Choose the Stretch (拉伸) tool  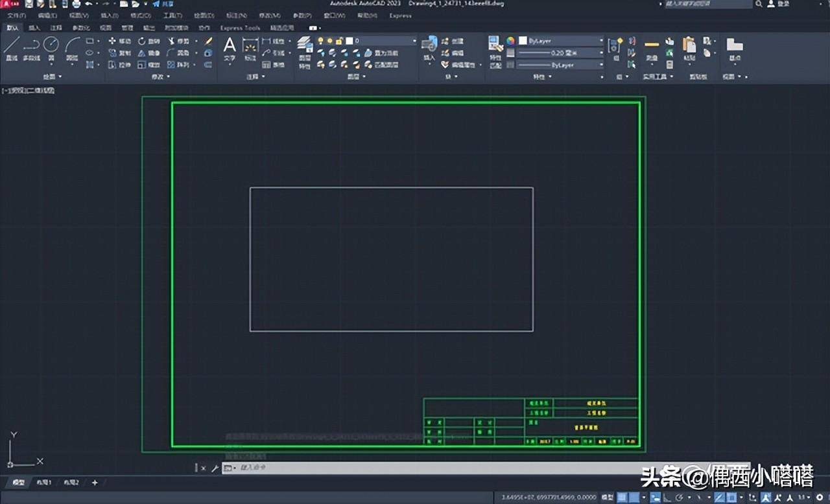[120, 65]
